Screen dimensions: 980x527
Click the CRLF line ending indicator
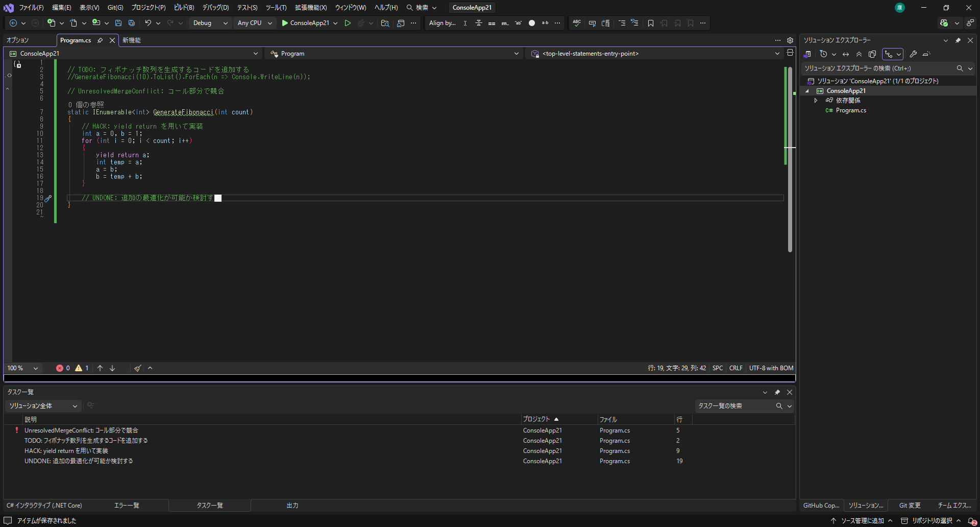[736, 368]
